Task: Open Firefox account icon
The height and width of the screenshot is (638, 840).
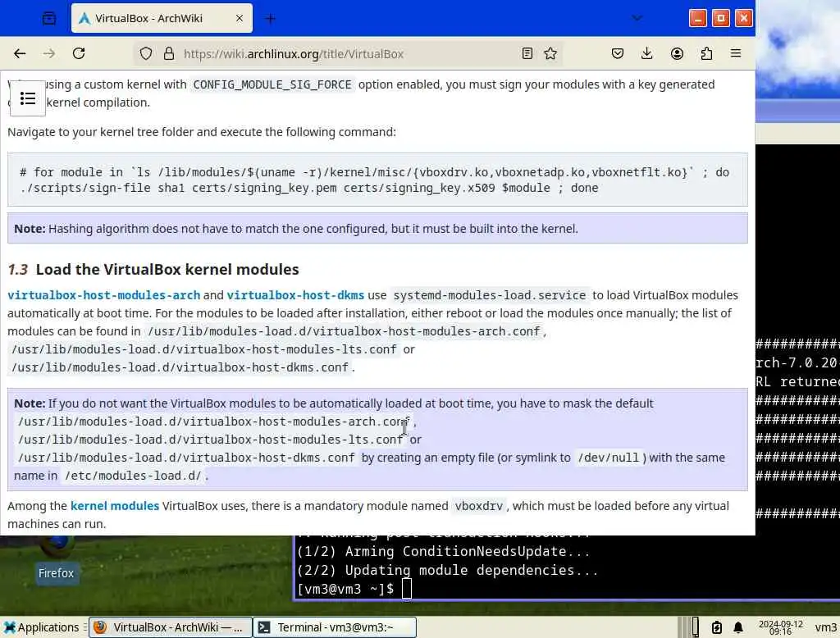Action: (677, 53)
